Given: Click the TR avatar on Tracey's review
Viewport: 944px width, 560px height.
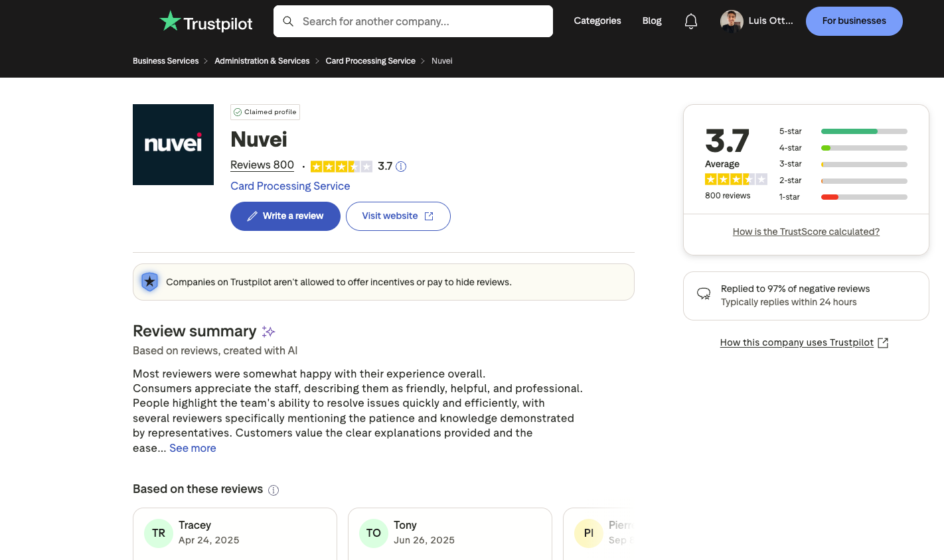Looking at the screenshot, I should coord(159,533).
